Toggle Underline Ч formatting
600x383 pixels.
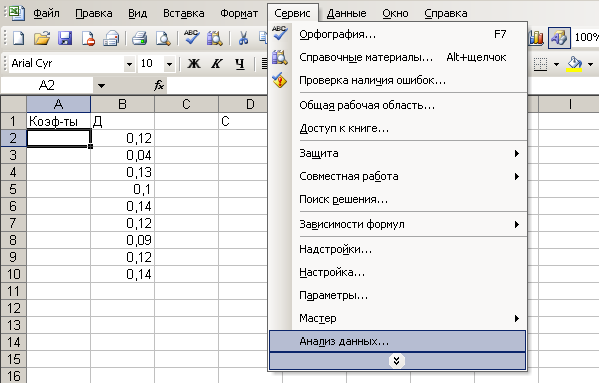point(240,64)
